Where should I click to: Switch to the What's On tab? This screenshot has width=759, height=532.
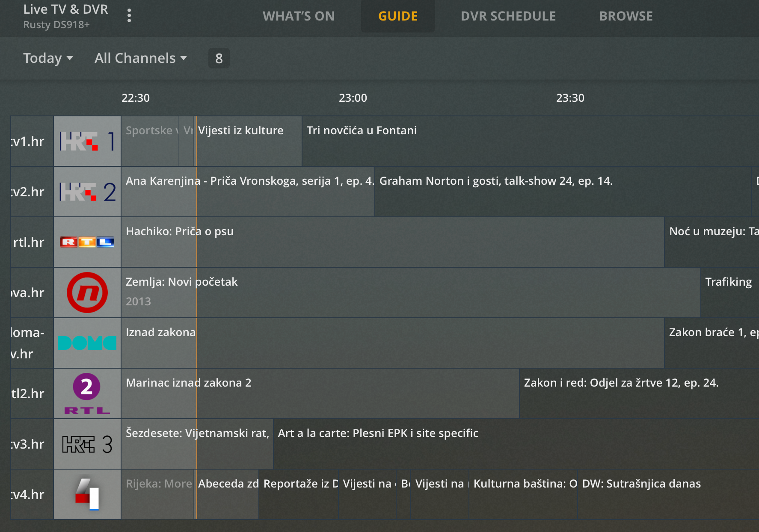[299, 16]
